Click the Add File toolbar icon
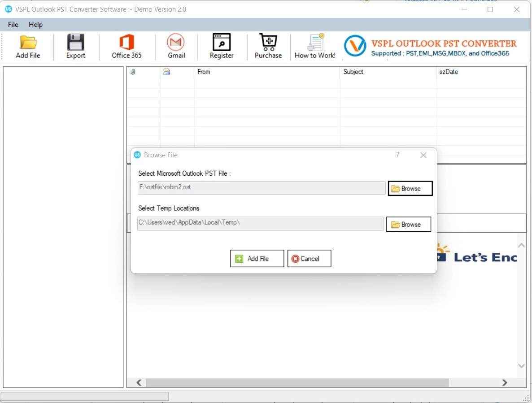 [x=28, y=47]
